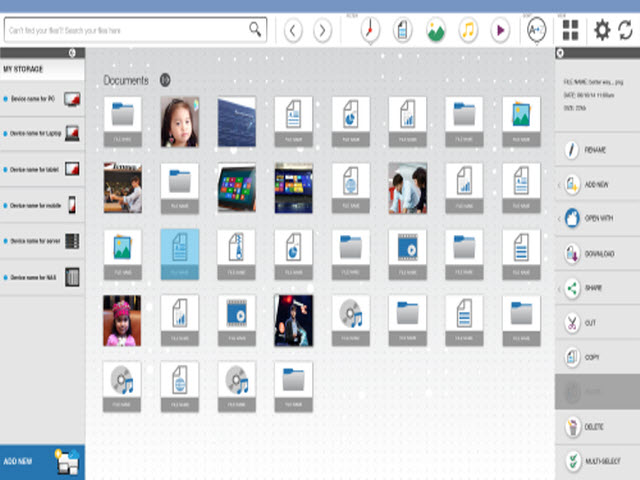This screenshot has width=640, height=480.
Task: Click the refresh sync icon
Action: pos(626,30)
